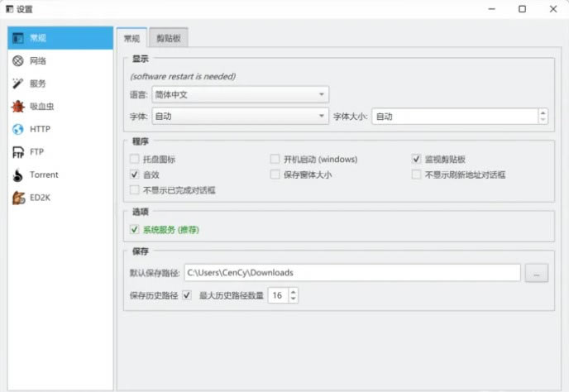Enable the 托盘图标 checkbox
Screen dimensions: 569x392
[135, 159]
